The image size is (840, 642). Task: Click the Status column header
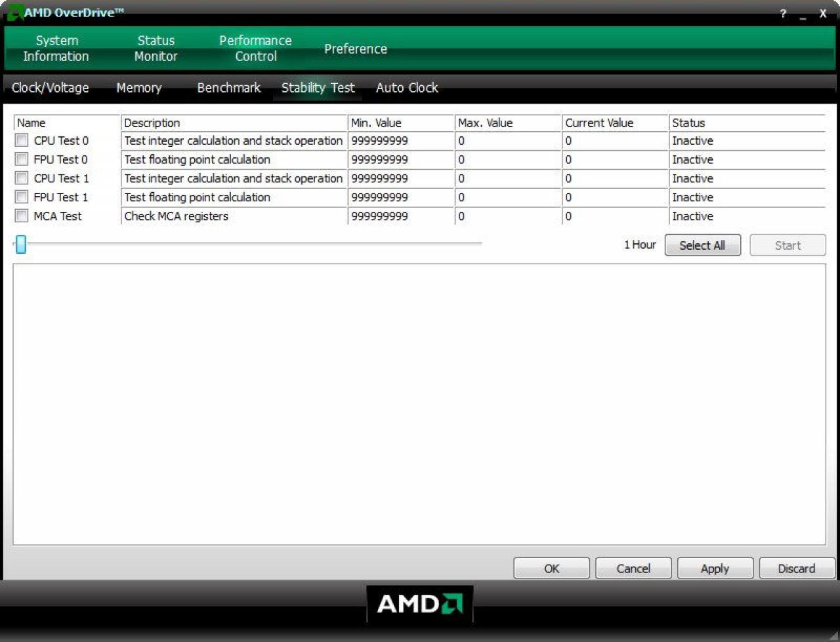(747, 123)
